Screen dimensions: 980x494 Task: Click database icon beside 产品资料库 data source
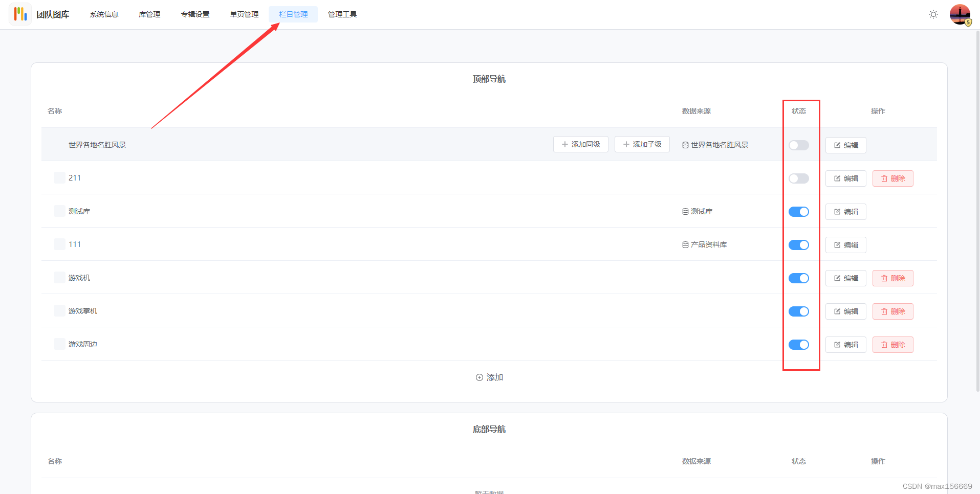[685, 245]
